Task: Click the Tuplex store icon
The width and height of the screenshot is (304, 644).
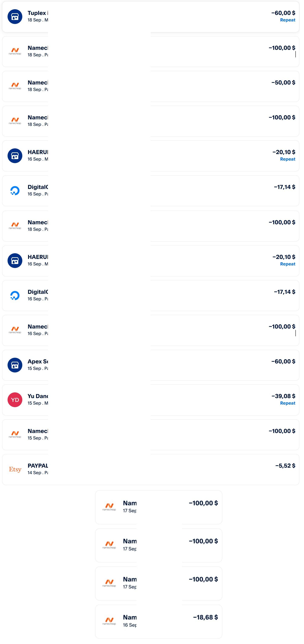Action: click(x=15, y=17)
